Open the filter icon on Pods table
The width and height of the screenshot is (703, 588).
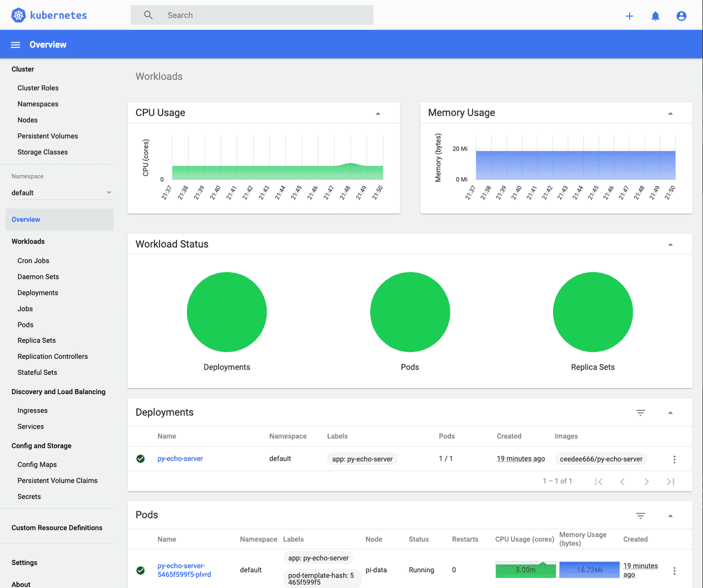point(640,515)
